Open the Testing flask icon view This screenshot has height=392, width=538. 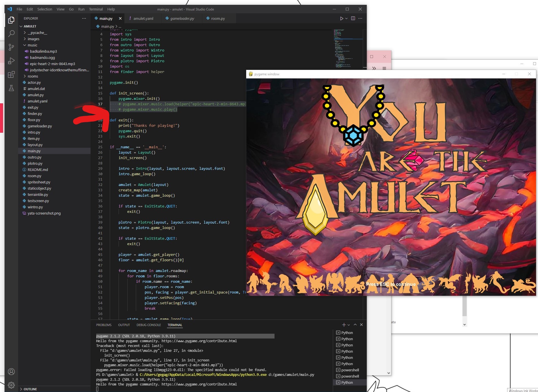point(11,88)
